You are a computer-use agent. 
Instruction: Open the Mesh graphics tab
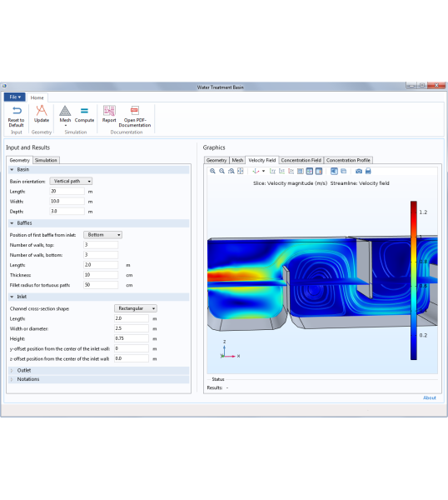tap(237, 160)
